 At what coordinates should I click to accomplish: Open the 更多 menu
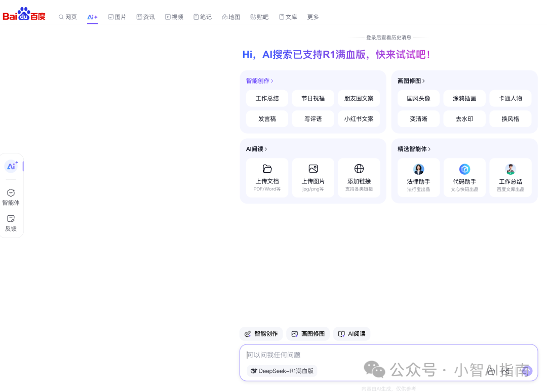313,17
